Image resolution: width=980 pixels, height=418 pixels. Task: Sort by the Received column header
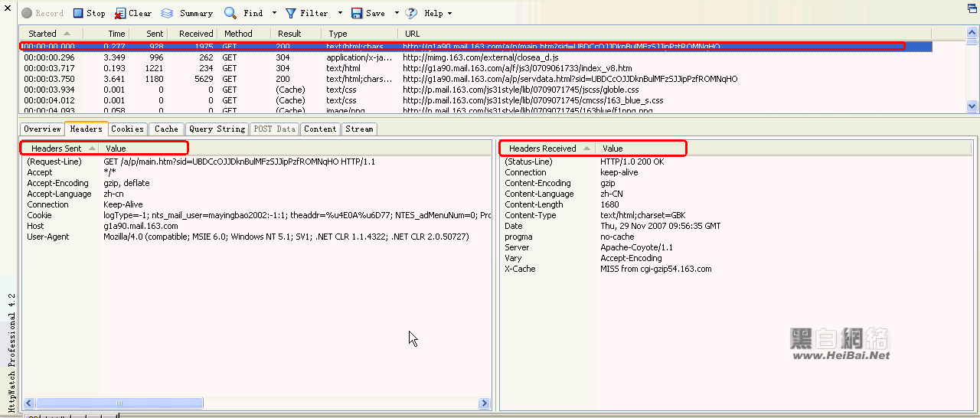(x=191, y=34)
